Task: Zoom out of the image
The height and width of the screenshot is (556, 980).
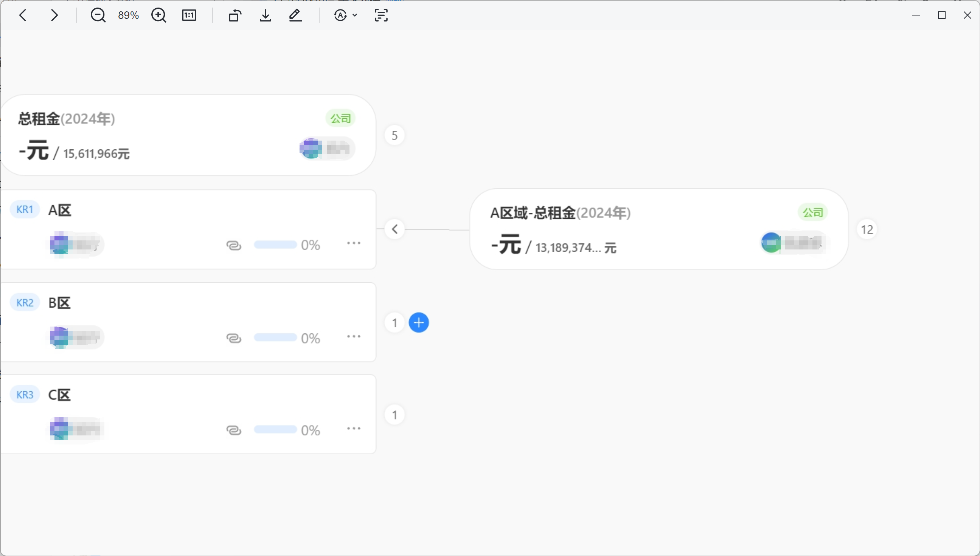Action: [x=98, y=15]
